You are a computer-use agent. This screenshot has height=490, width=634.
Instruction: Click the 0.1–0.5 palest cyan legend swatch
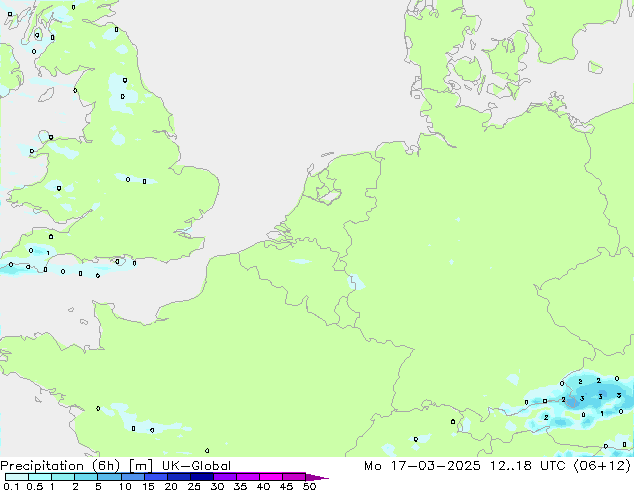(x=17, y=477)
